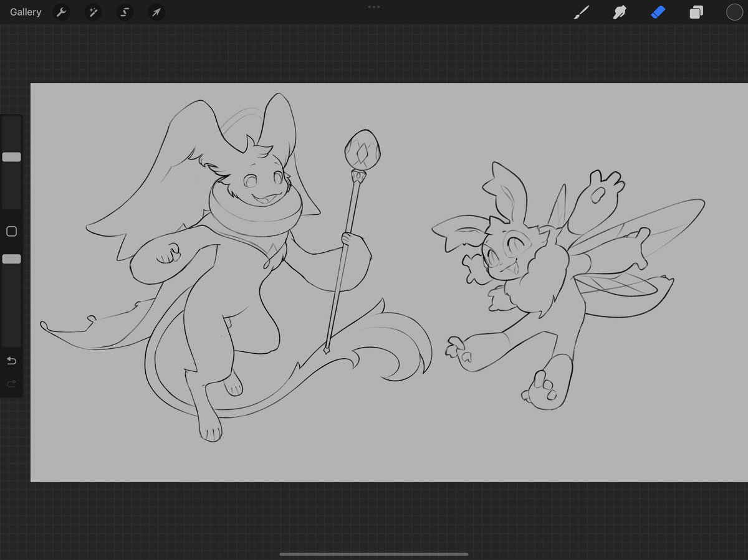This screenshot has width=748, height=560.
Task: Select the Smudge tool
Action: 619,12
